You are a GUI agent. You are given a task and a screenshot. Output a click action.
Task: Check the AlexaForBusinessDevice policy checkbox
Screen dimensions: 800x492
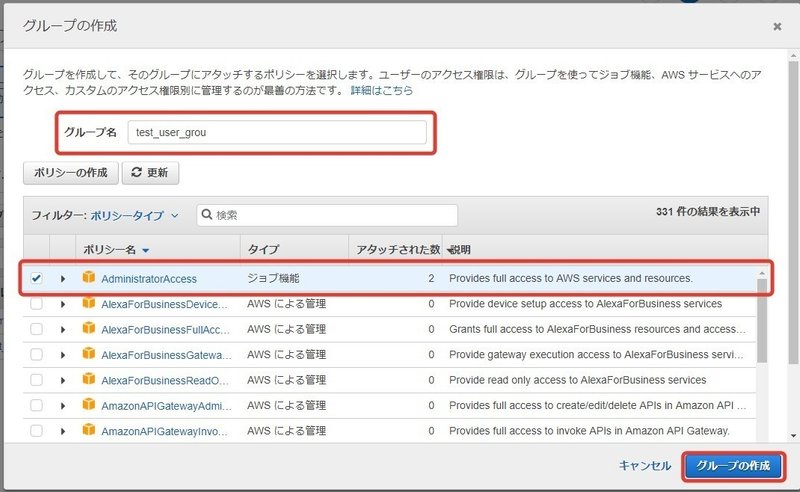36,304
